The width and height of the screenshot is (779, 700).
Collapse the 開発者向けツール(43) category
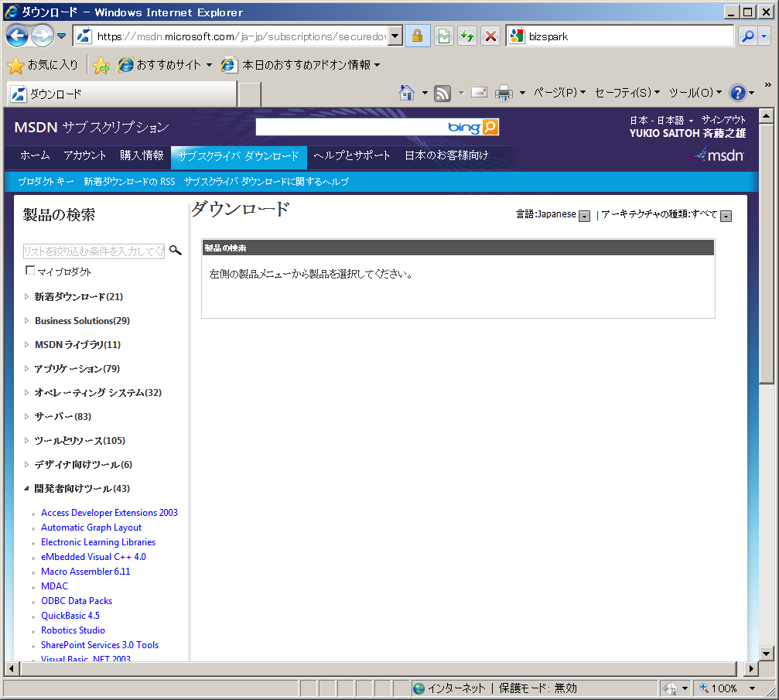coord(26,489)
